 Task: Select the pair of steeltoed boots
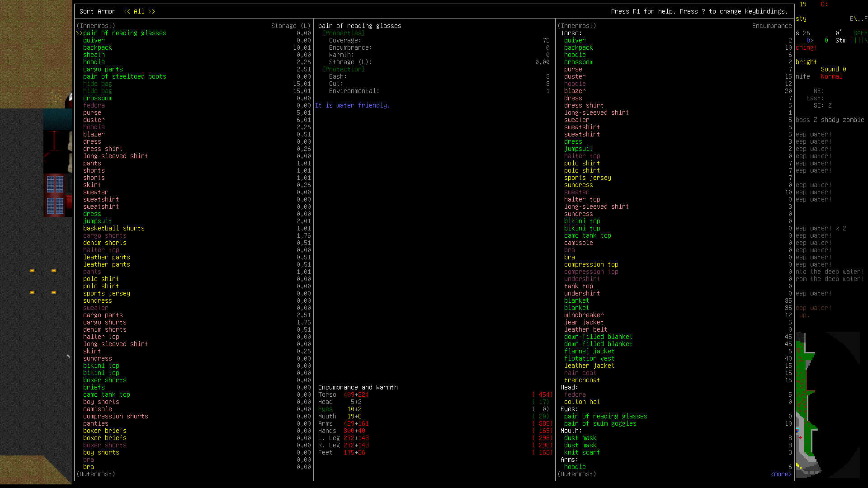point(124,76)
